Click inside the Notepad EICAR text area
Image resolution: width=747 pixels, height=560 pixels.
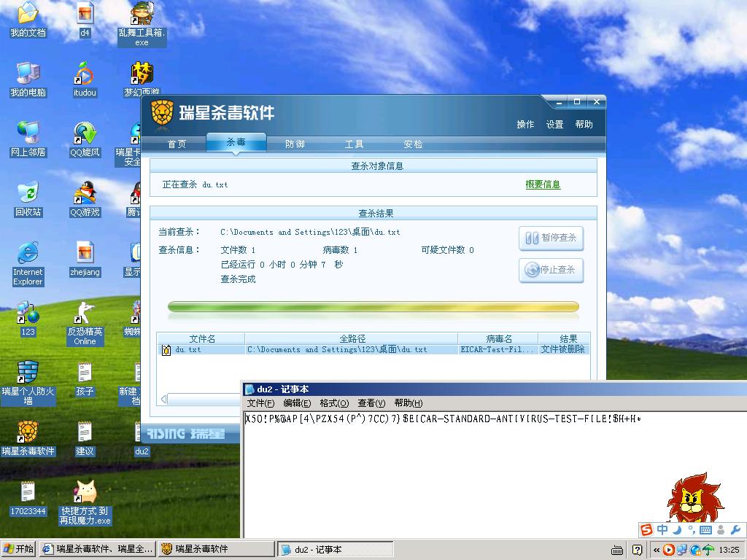pyautogui.click(x=494, y=476)
